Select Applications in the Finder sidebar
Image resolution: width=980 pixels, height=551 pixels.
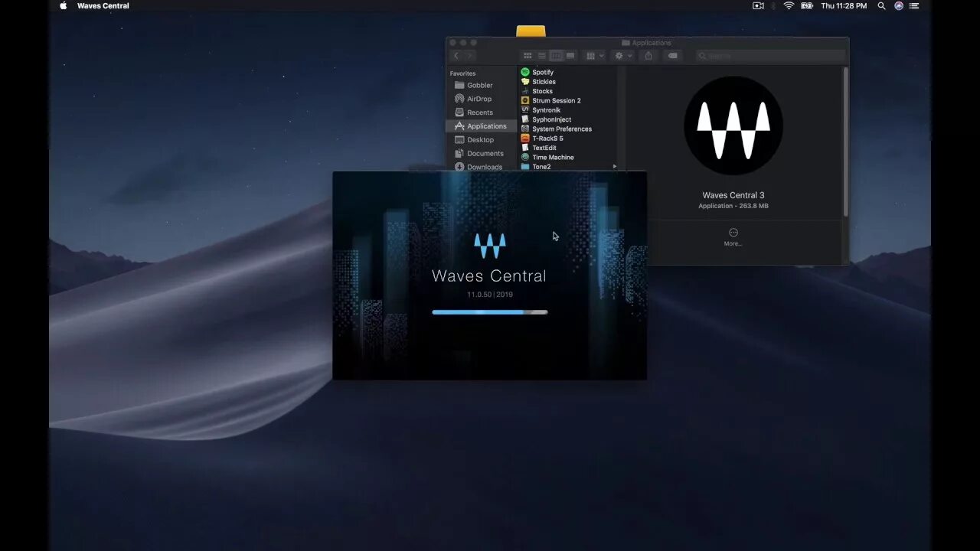482,126
